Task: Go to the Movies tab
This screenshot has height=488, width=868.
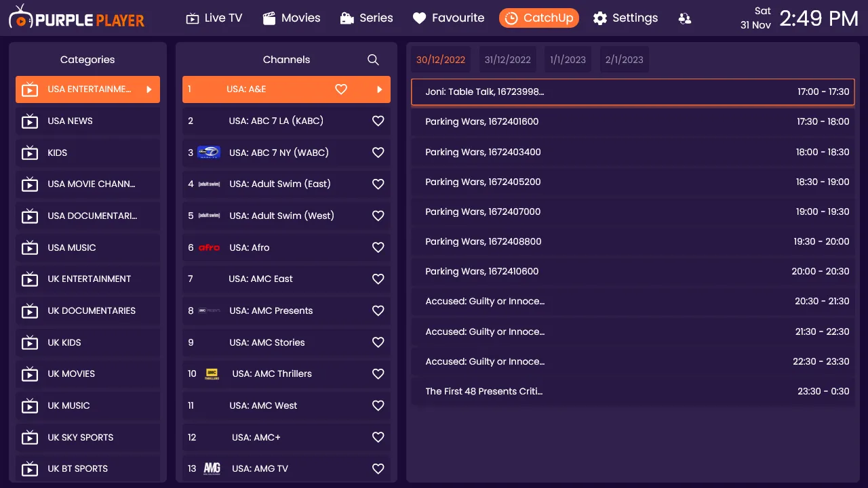Action: pyautogui.click(x=292, y=18)
